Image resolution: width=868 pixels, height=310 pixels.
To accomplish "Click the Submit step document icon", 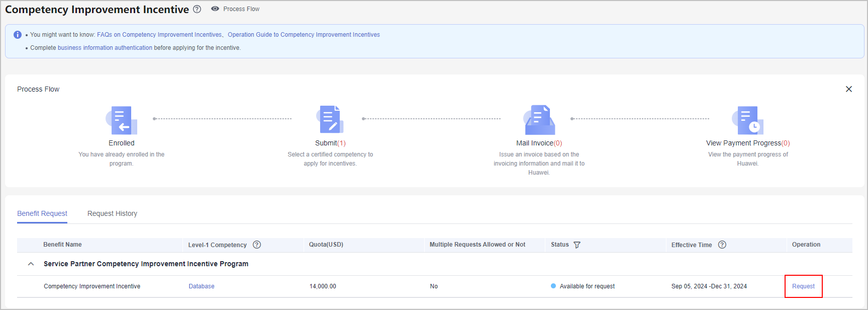I will [x=330, y=120].
